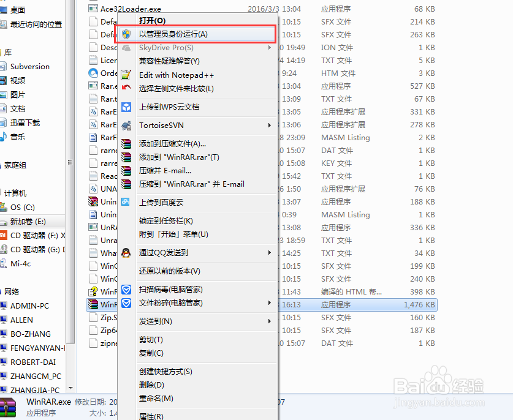Open 最近访问的位置 in the sidebar

click(x=36, y=24)
